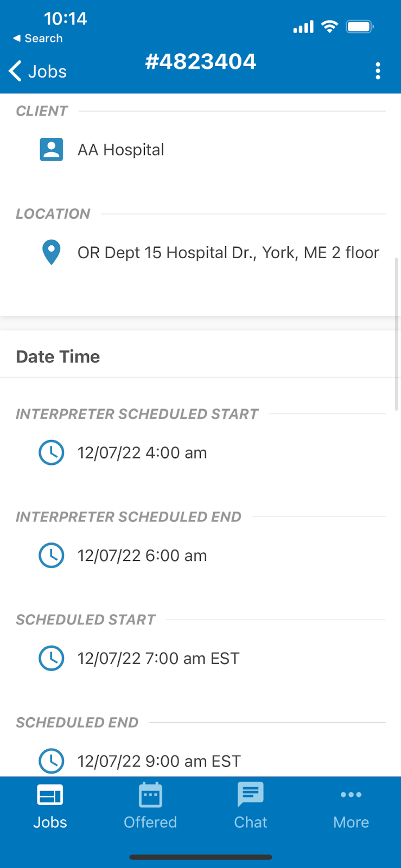The image size is (401, 868).
Task: Open the Chat tab
Action: pyautogui.click(x=250, y=806)
